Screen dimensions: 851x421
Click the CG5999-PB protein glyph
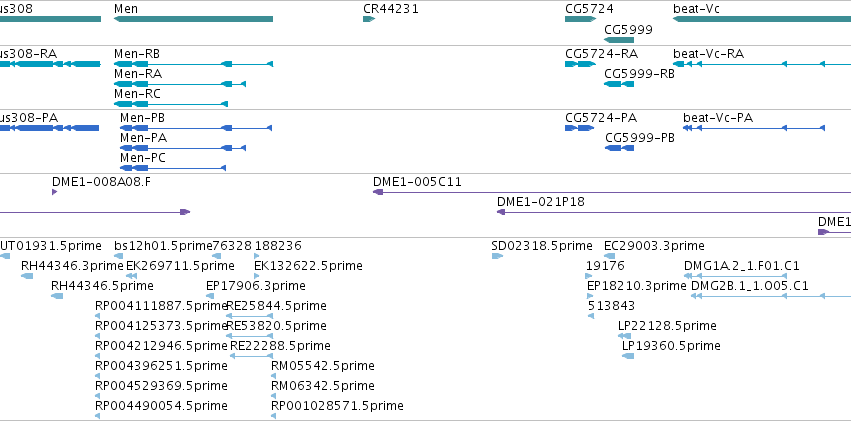(619, 148)
